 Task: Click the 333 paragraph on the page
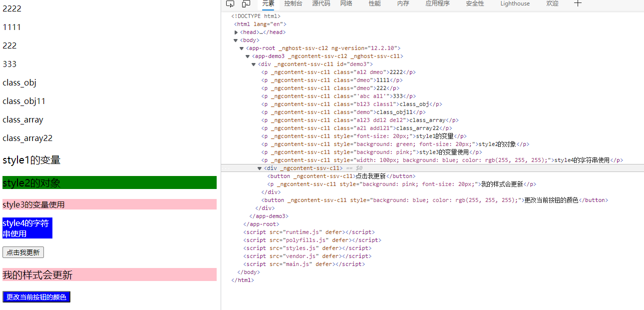point(9,64)
